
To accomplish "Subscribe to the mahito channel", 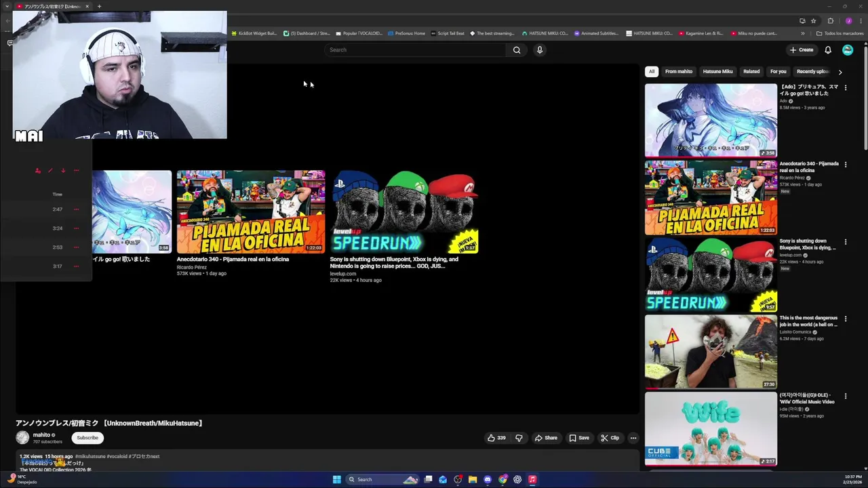I will click(x=87, y=438).
